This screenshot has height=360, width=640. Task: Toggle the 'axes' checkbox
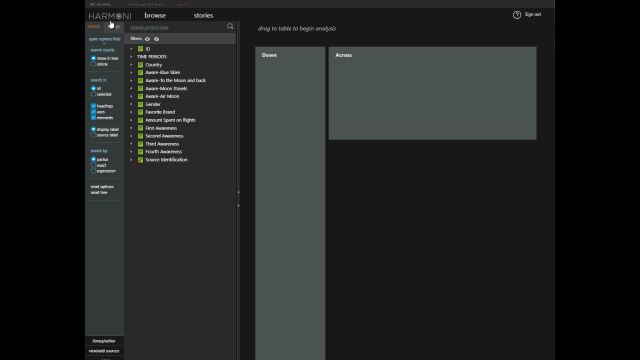click(x=93, y=112)
